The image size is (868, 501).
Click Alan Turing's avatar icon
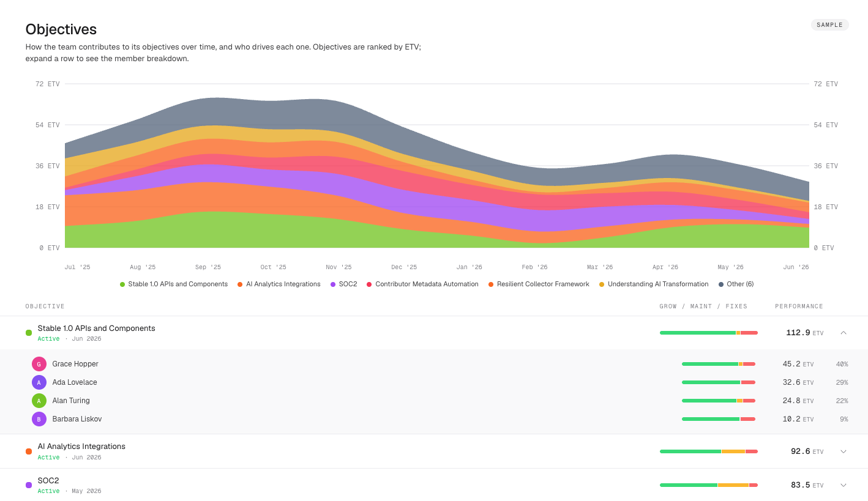[39, 401]
